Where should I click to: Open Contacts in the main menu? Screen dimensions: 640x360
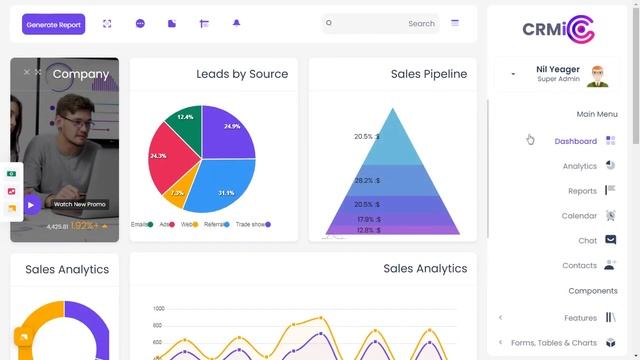(x=580, y=266)
